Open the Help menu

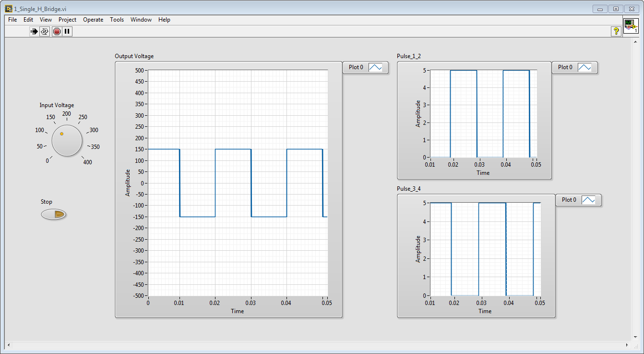point(164,20)
